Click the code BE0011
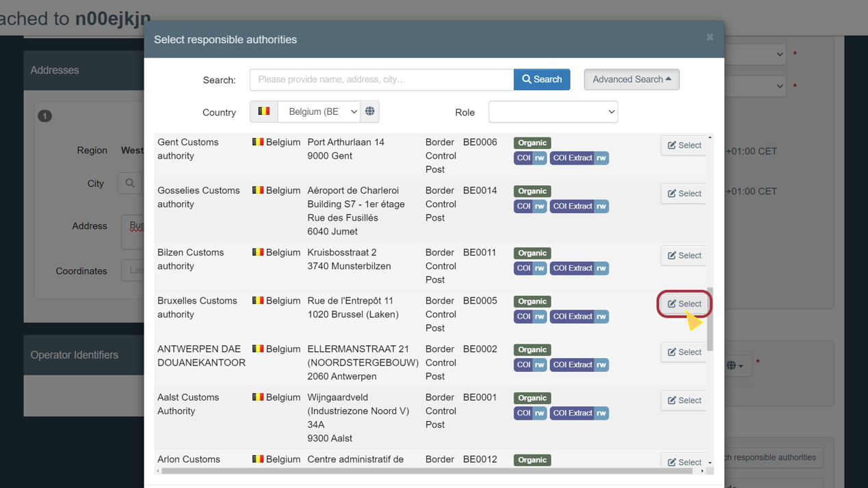Screen dimensions: 868x488 point(480,252)
